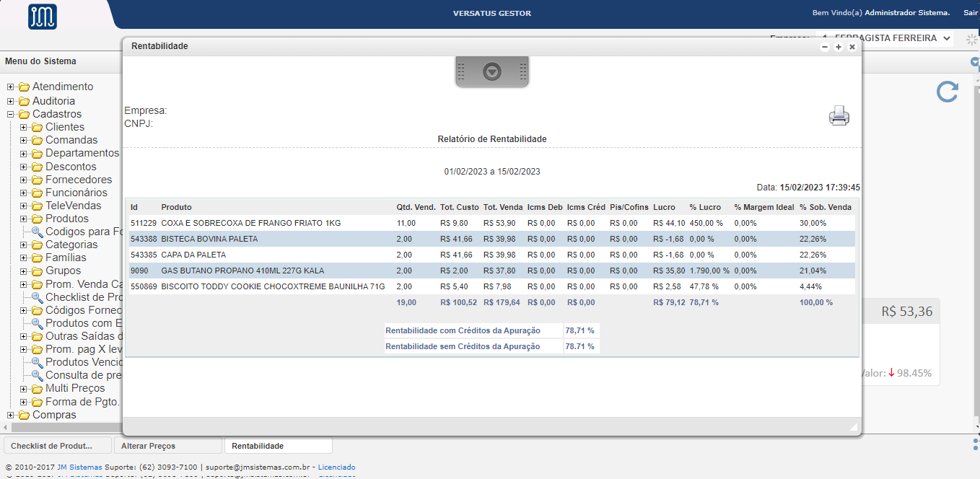The height and width of the screenshot is (479, 980).
Task: Switch to the Alterar Preços tab
Action: point(167,446)
